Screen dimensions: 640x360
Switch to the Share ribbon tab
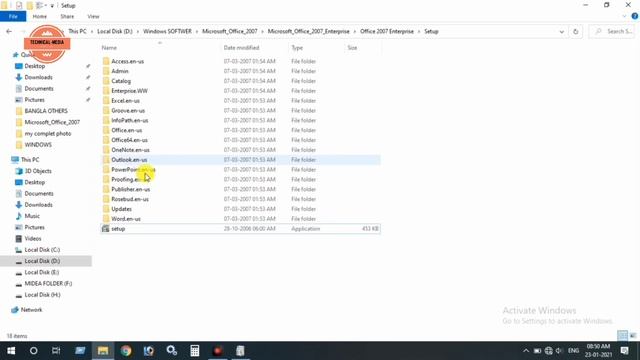[67, 16]
